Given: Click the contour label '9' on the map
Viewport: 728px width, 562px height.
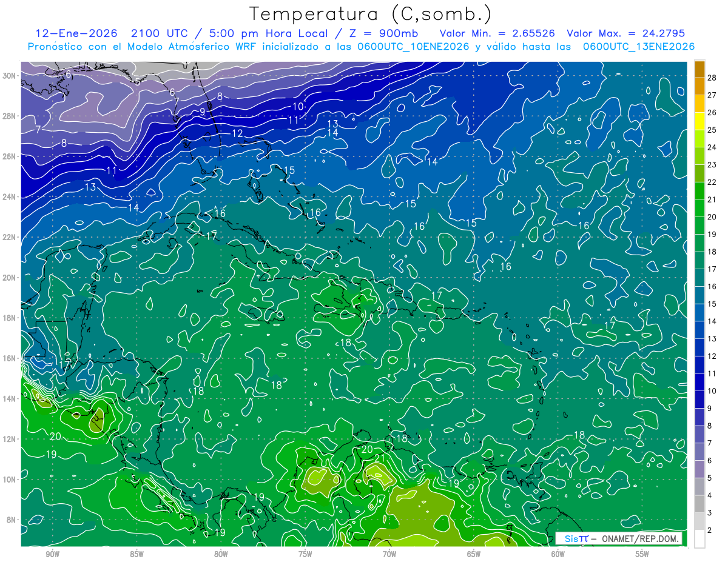Looking at the screenshot, I should (x=203, y=112).
